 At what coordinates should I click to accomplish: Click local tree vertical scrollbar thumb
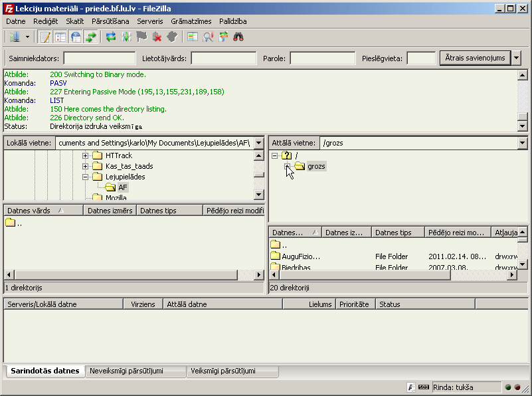[x=259, y=175]
